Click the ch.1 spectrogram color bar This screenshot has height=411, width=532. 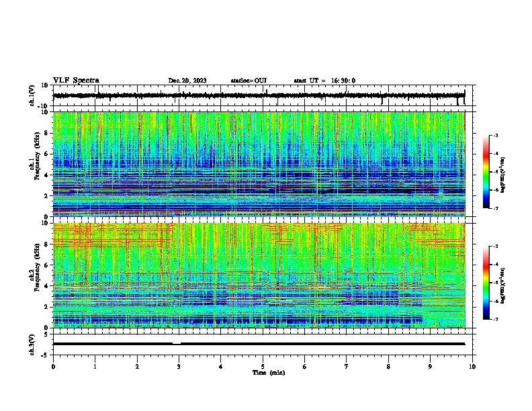tap(486, 172)
